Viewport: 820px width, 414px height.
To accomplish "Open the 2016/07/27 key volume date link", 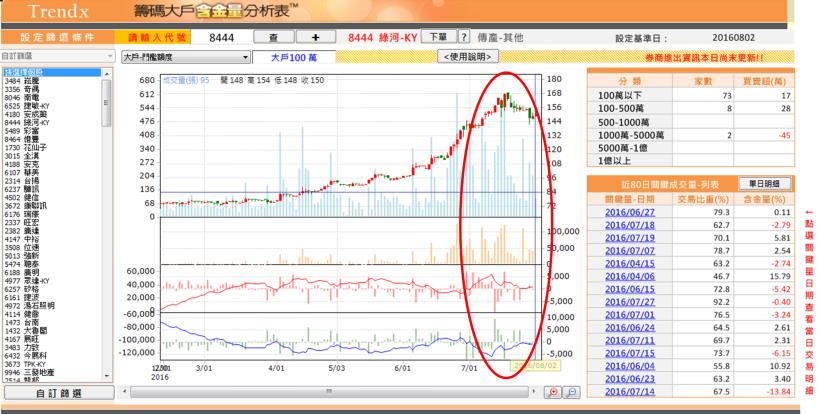I will pos(630,302).
